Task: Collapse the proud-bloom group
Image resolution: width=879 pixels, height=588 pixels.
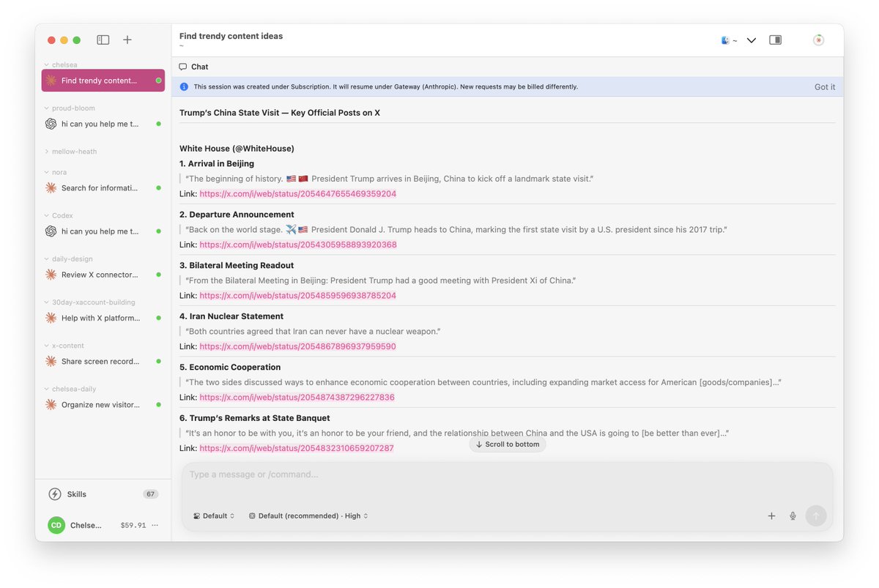Action: click(69, 108)
